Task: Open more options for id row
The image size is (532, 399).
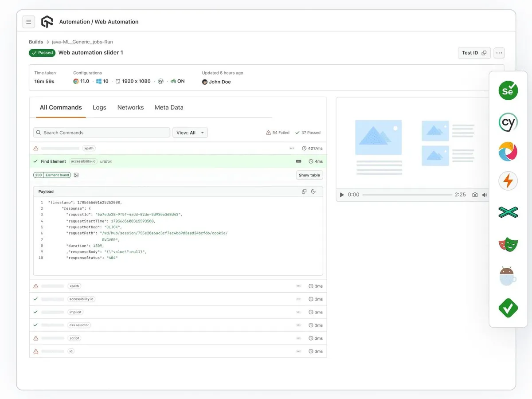Action: [x=298, y=351]
